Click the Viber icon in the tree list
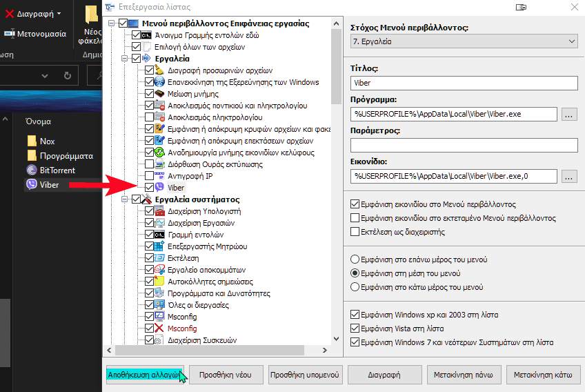 [159, 188]
